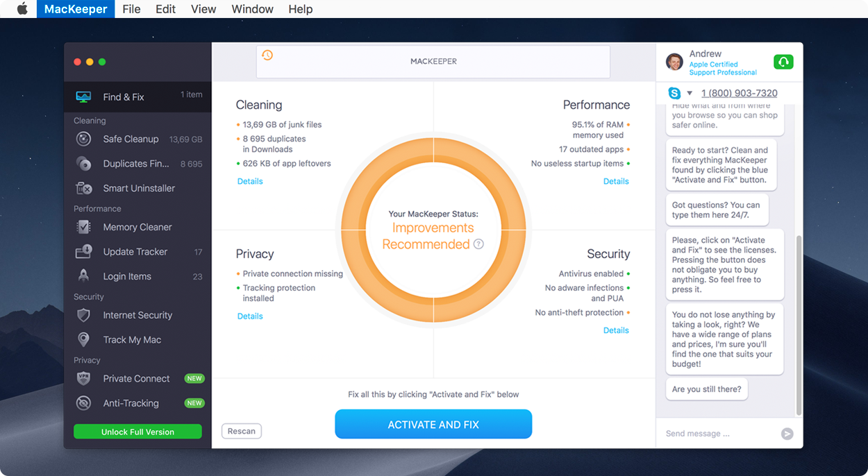This screenshot has width=868, height=476.
Task: Click the Login Items rocket icon
Action: 83,275
